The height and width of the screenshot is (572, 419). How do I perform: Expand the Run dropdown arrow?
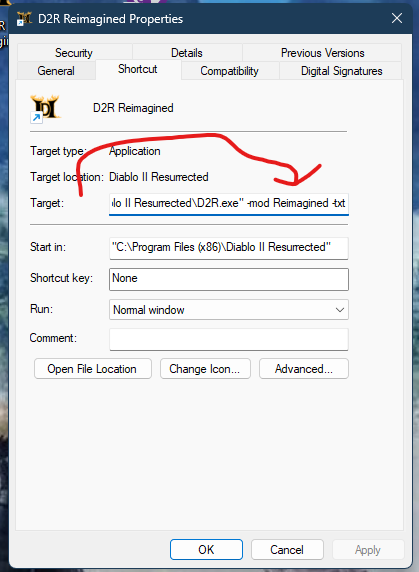[340, 310]
